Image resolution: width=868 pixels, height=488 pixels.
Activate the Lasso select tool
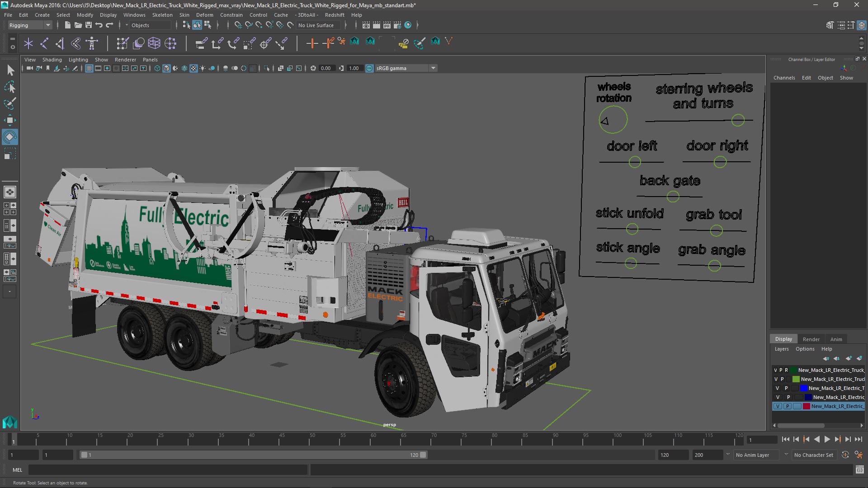10,87
